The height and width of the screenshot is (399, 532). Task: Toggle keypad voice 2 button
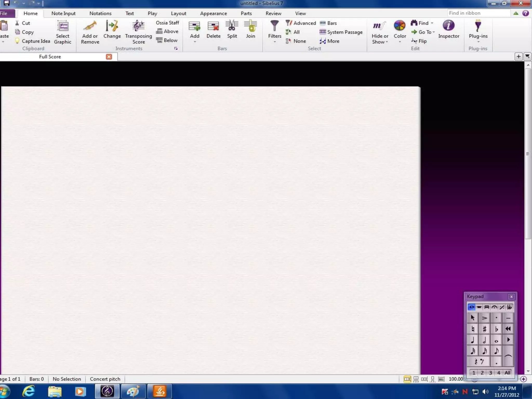pos(482,373)
